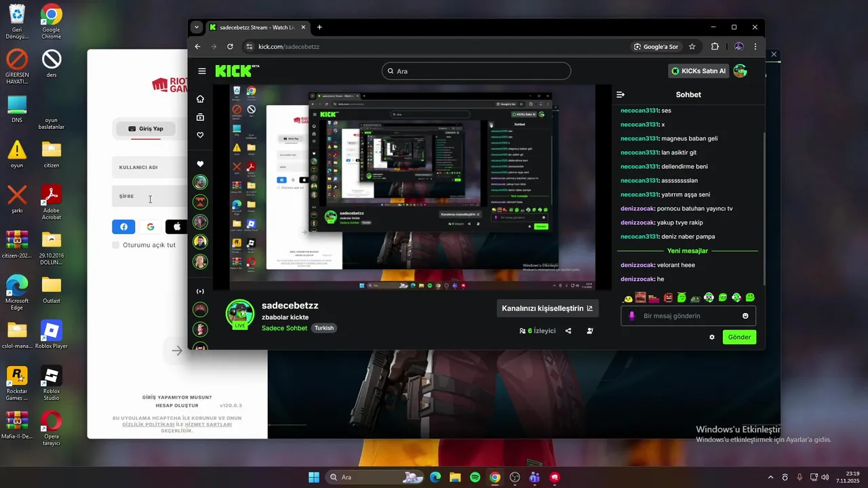This screenshot has width=868, height=488.
Task: Click 'Yeni mesajlar' divider in chat
Action: (688, 251)
